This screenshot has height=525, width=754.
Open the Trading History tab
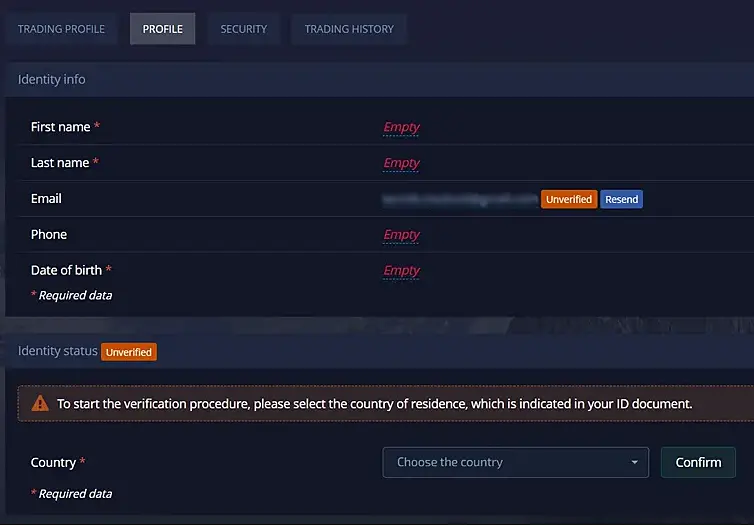[x=349, y=29]
